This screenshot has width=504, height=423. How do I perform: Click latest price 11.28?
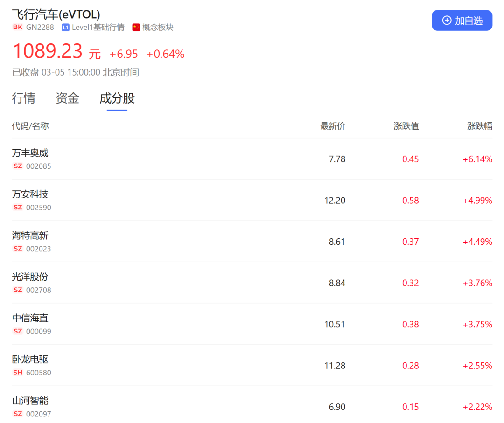(x=335, y=366)
